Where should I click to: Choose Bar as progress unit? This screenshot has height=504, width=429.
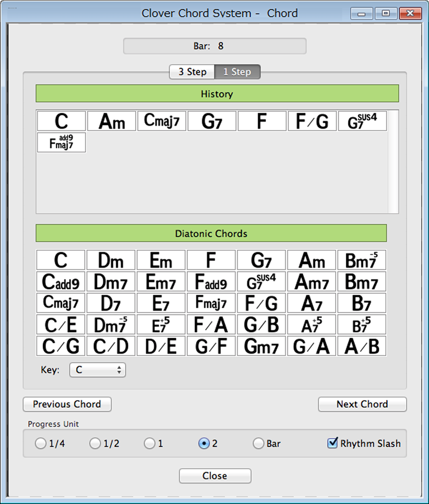258,444
